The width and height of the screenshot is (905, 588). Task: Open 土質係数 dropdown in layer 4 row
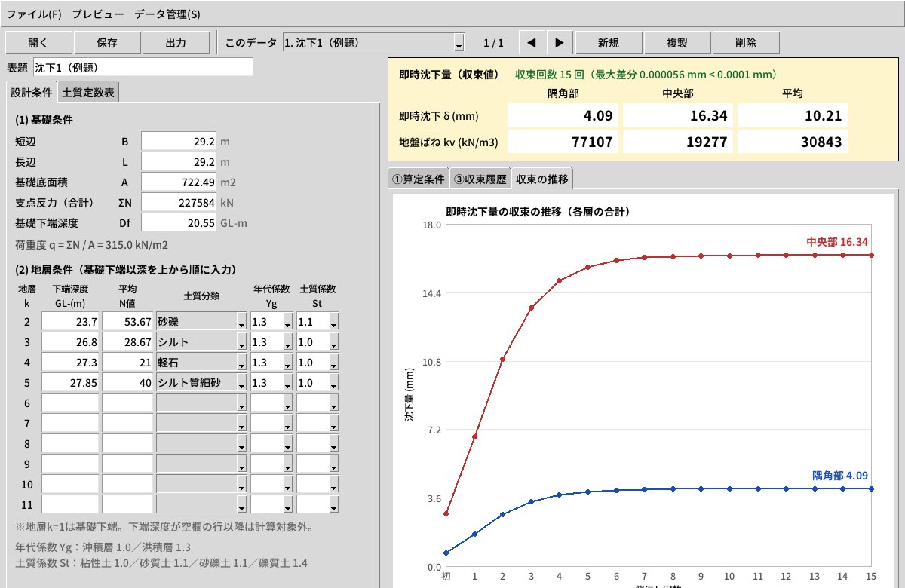(318, 363)
